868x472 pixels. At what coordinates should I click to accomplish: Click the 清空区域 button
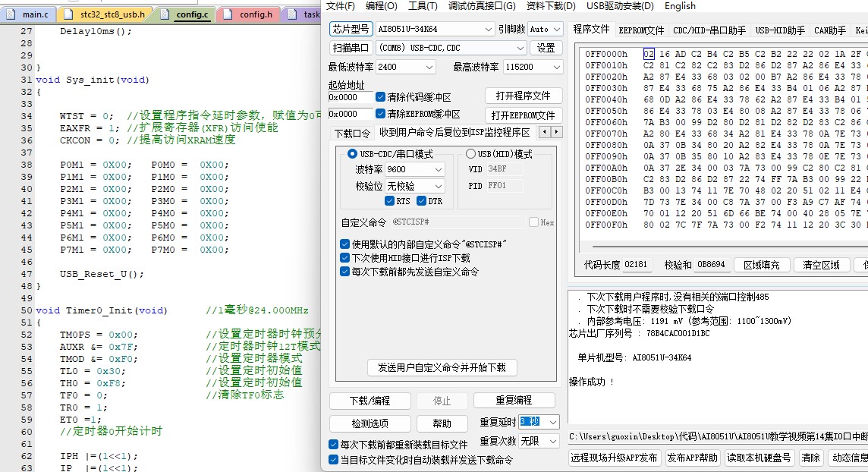pos(821,265)
